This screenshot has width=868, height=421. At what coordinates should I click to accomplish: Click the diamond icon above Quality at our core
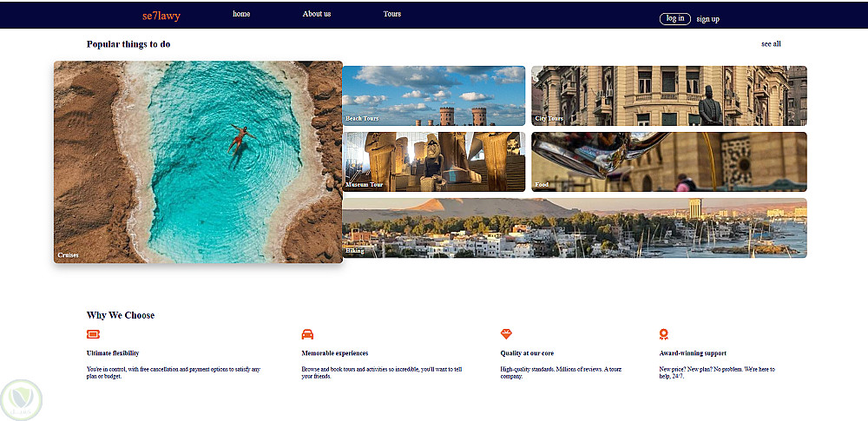pos(506,334)
